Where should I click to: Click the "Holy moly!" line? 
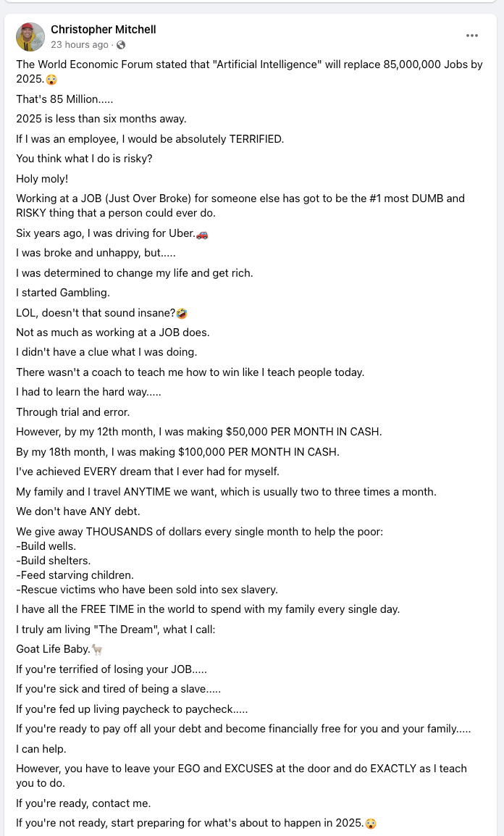point(42,179)
